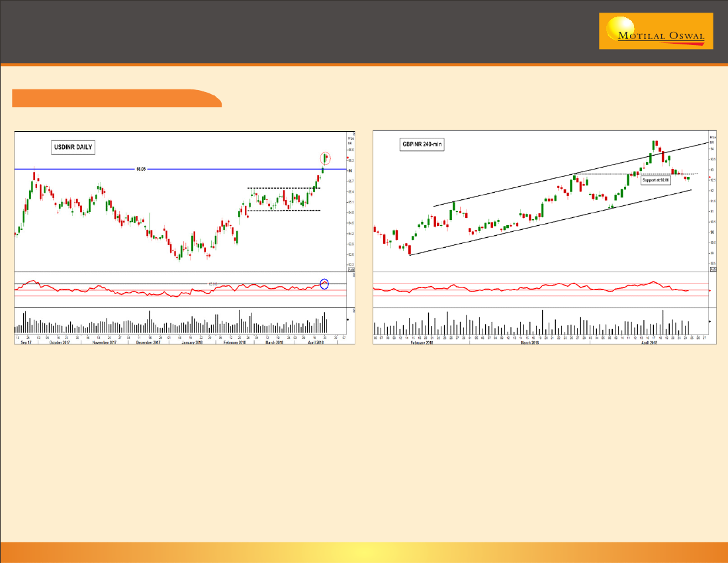728x563 pixels.
Task: Click the blue circle on the USDINR RSI line
Action: 324,284
